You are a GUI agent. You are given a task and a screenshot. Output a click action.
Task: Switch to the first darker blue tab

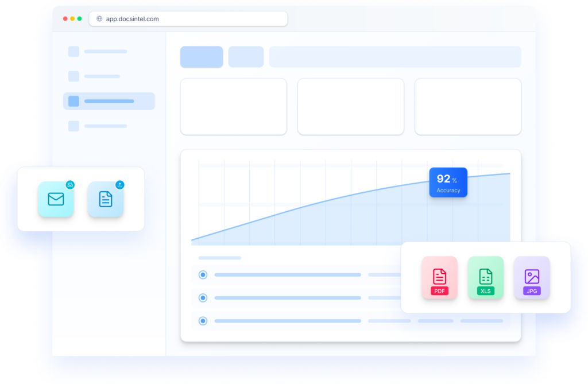point(202,57)
